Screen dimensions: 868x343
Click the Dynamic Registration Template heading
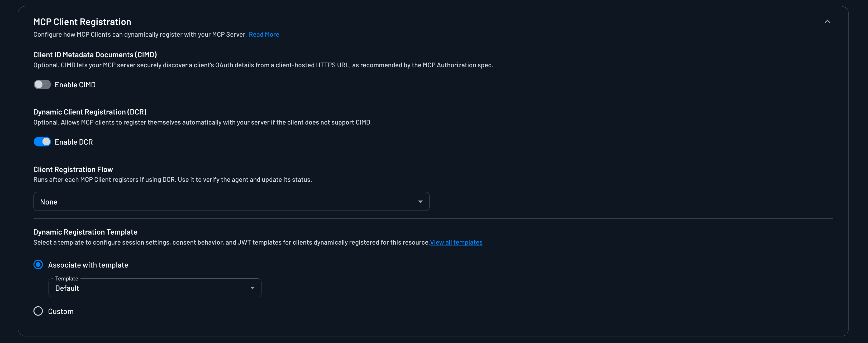[85, 232]
